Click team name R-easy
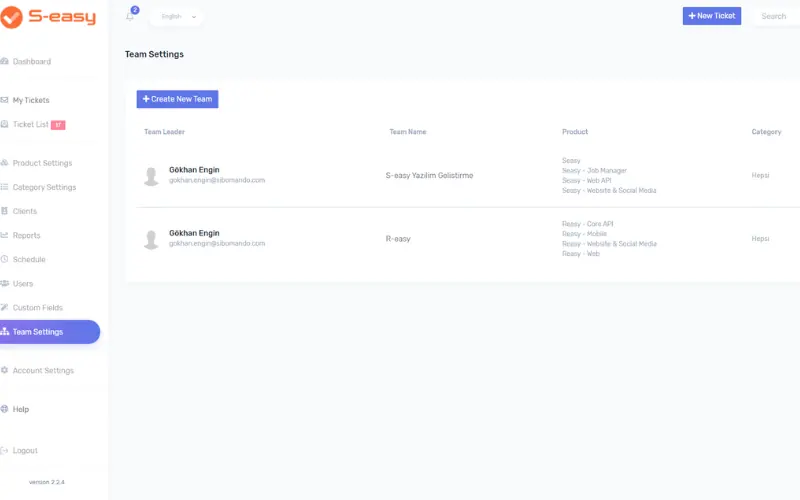 (x=398, y=239)
